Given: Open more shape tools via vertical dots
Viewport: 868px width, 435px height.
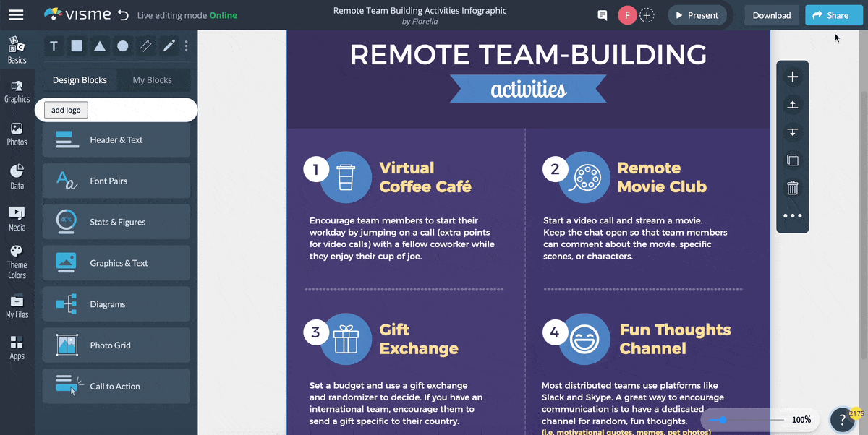Looking at the screenshot, I should (x=187, y=46).
